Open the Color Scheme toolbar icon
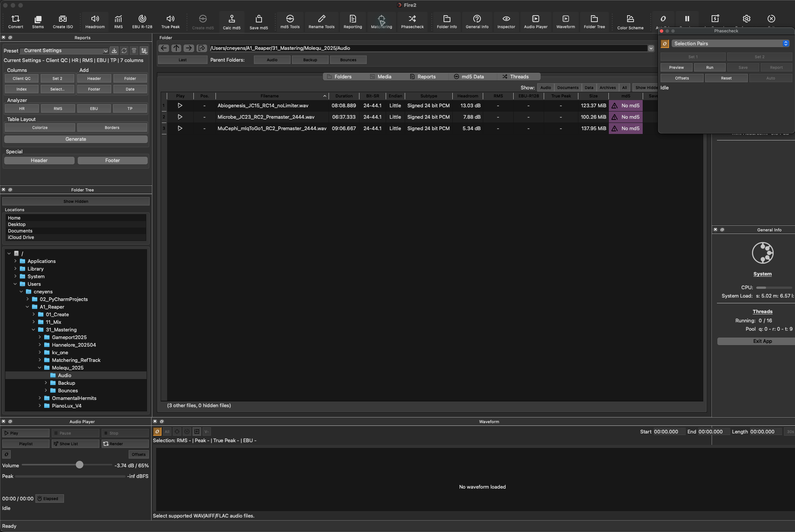Viewport: 795px width, 532px height. coord(630,22)
